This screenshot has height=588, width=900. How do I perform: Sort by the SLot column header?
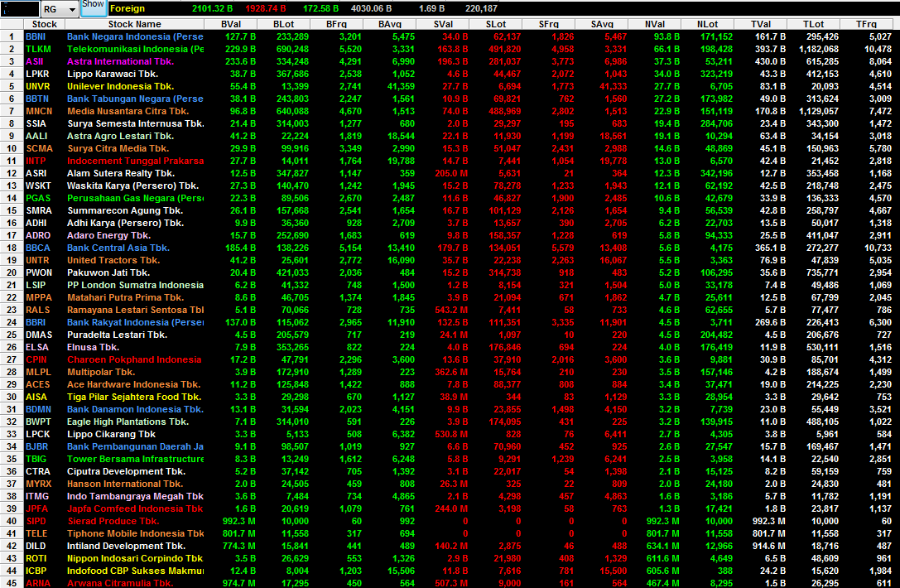(496, 24)
